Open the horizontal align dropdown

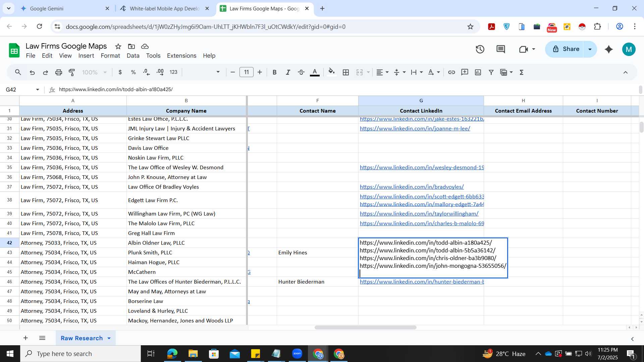point(382,72)
